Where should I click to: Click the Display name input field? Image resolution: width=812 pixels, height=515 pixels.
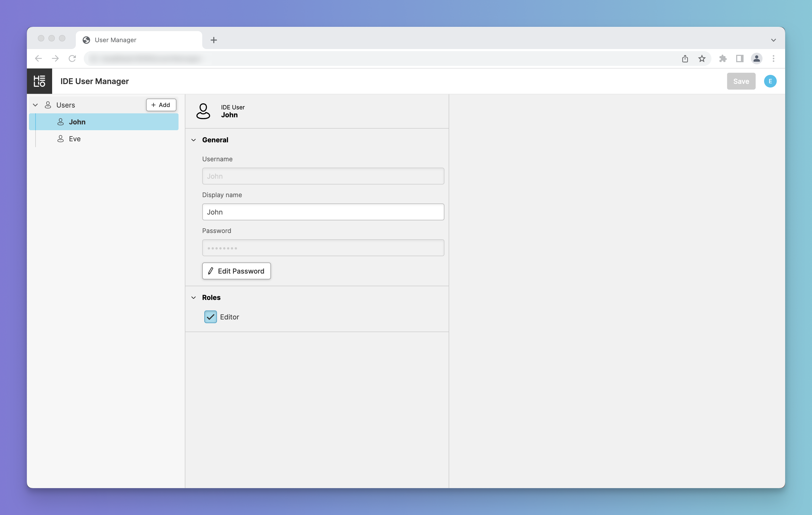(x=323, y=212)
